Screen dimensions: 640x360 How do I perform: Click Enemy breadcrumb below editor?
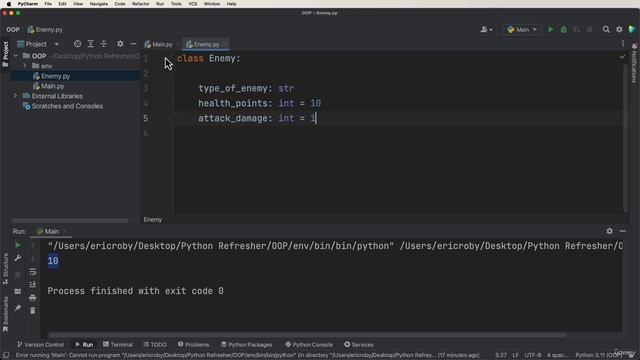tap(153, 220)
